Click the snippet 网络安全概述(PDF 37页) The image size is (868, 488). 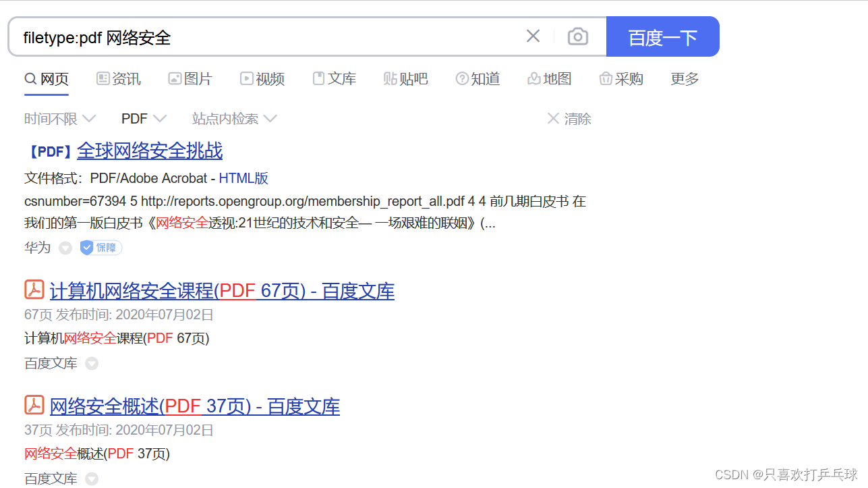(97, 454)
